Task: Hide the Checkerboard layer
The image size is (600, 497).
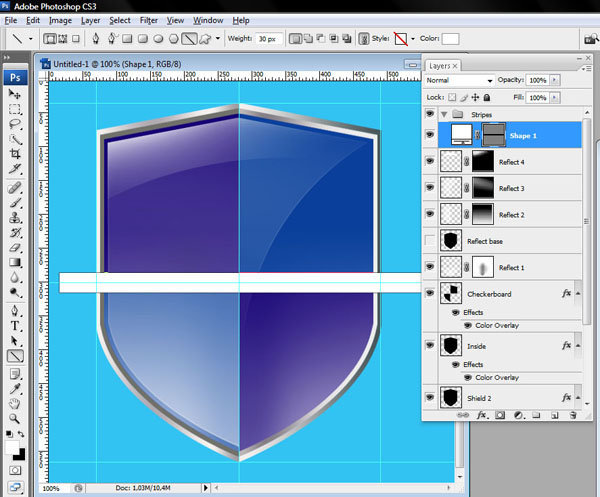Action: tap(430, 293)
